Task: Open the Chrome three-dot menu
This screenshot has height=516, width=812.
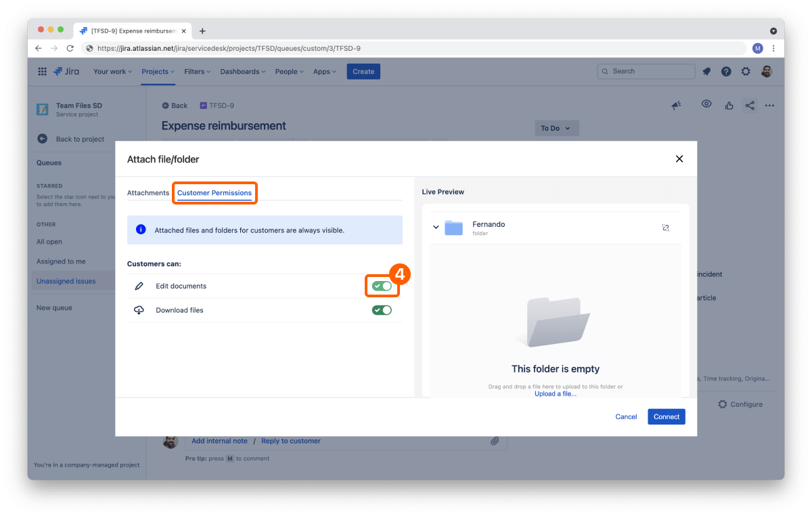Action: pyautogui.click(x=773, y=48)
